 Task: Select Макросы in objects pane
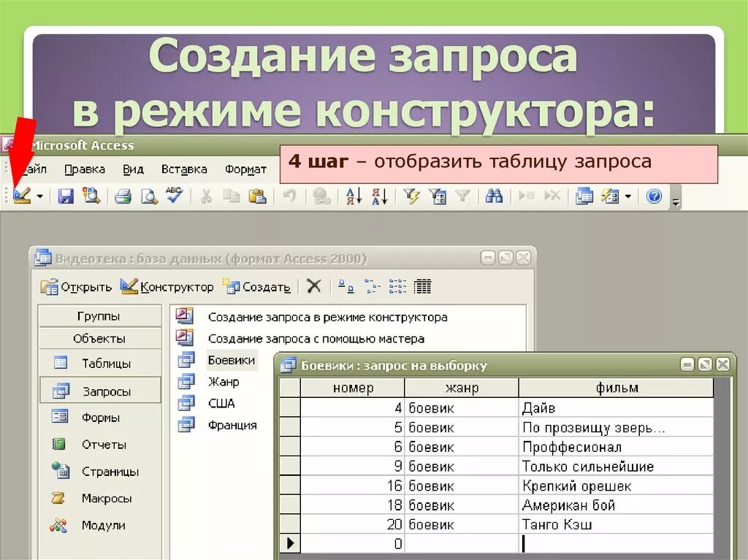pos(99,498)
